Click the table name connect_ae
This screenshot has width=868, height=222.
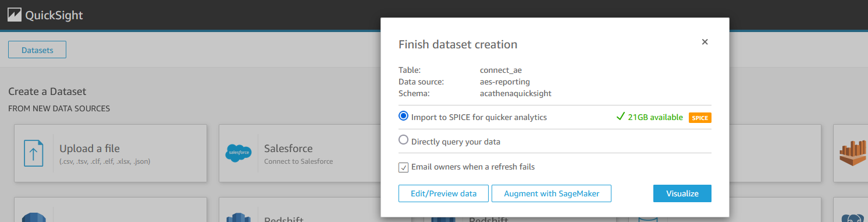pos(501,71)
